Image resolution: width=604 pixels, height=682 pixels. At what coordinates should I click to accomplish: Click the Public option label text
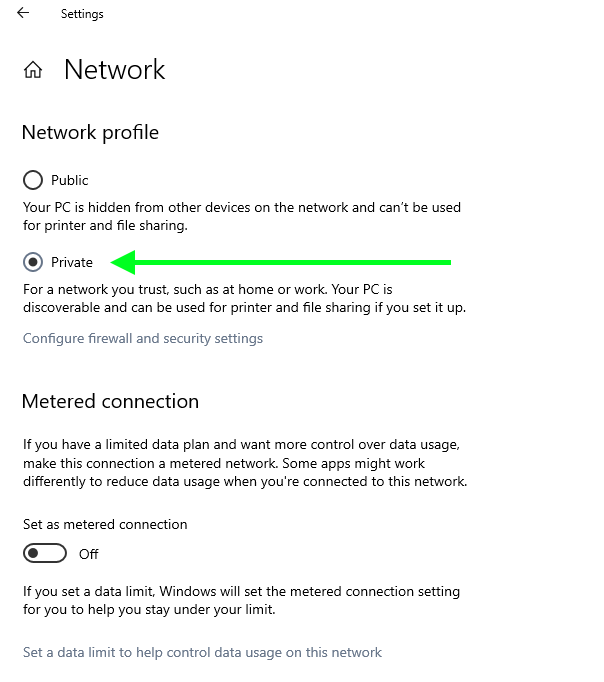click(70, 180)
